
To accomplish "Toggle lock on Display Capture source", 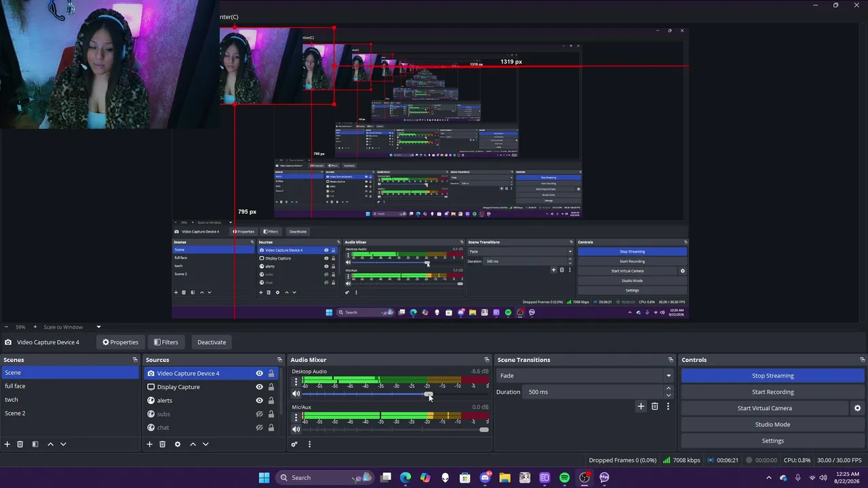I will 271,387.
